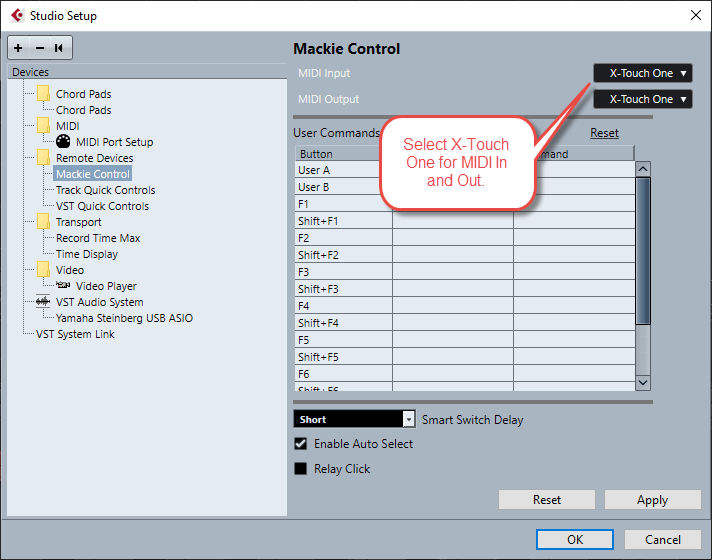Click the User B row
Image resolution: width=712 pixels, height=560 pixels.
465,187
